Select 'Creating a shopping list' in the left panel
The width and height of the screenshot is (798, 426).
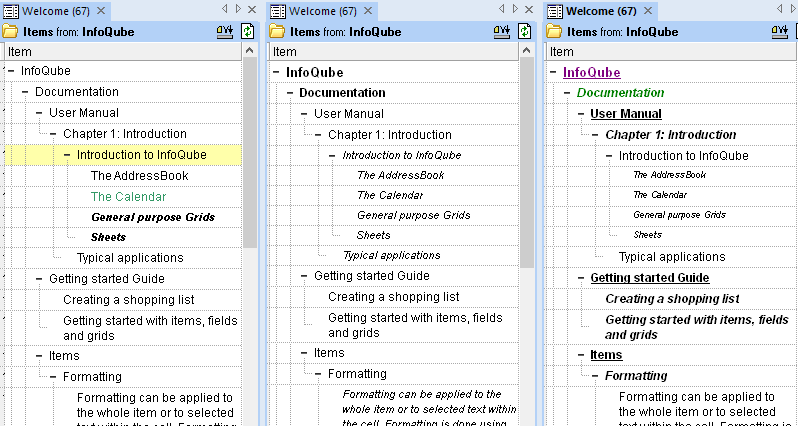[128, 300]
